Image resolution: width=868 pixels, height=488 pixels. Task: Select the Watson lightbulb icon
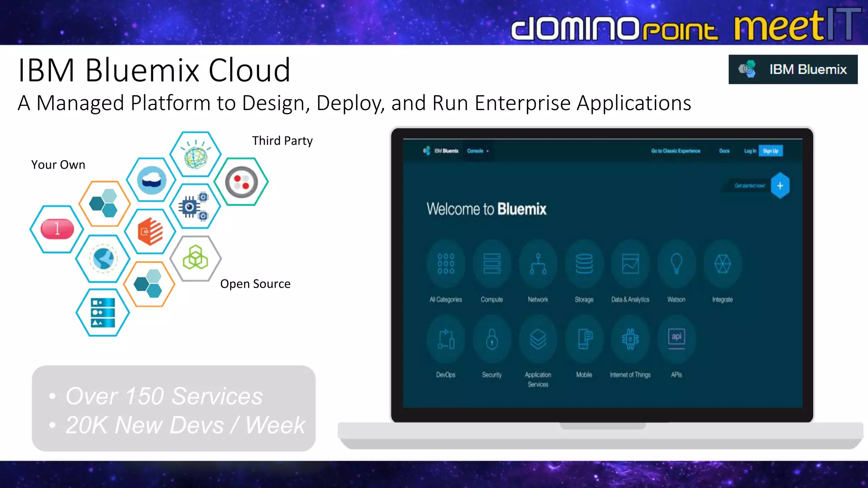tap(676, 264)
